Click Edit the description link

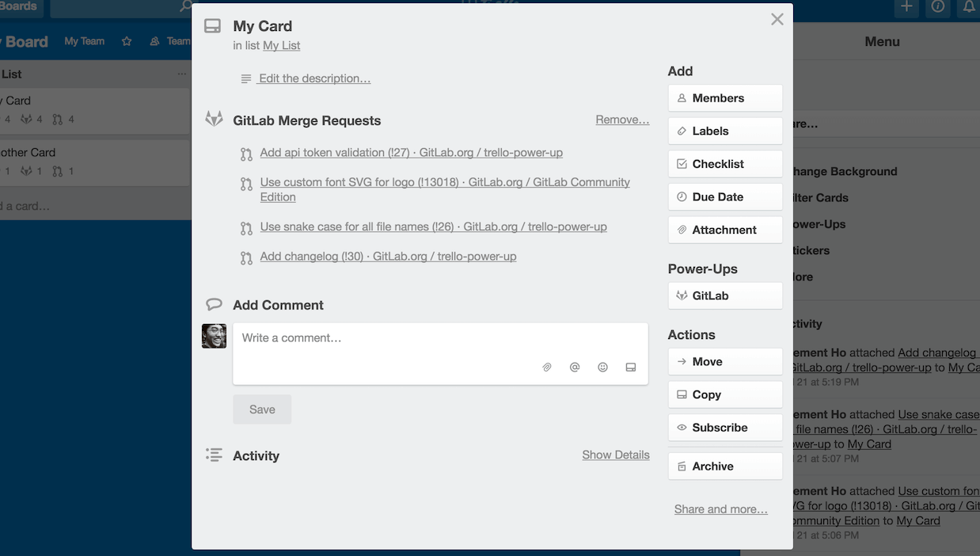click(x=314, y=78)
